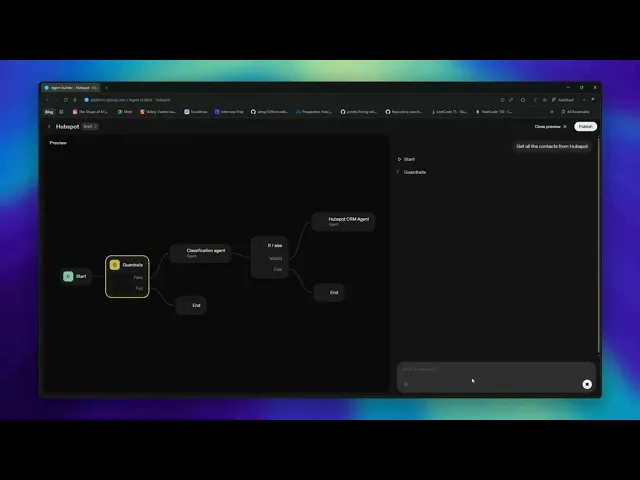Screen dimensions: 640x480
Task: Focus the chat message input field
Action: pyautogui.click(x=496, y=369)
